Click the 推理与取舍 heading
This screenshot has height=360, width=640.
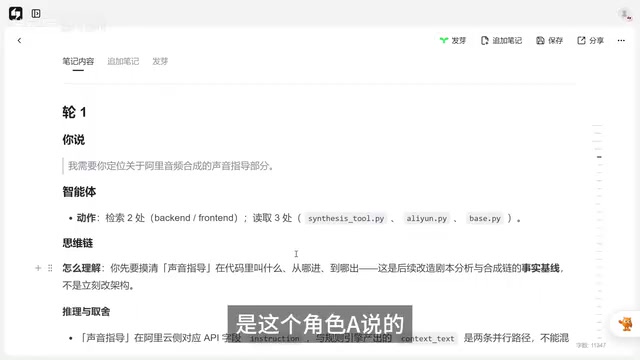click(x=86, y=311)
